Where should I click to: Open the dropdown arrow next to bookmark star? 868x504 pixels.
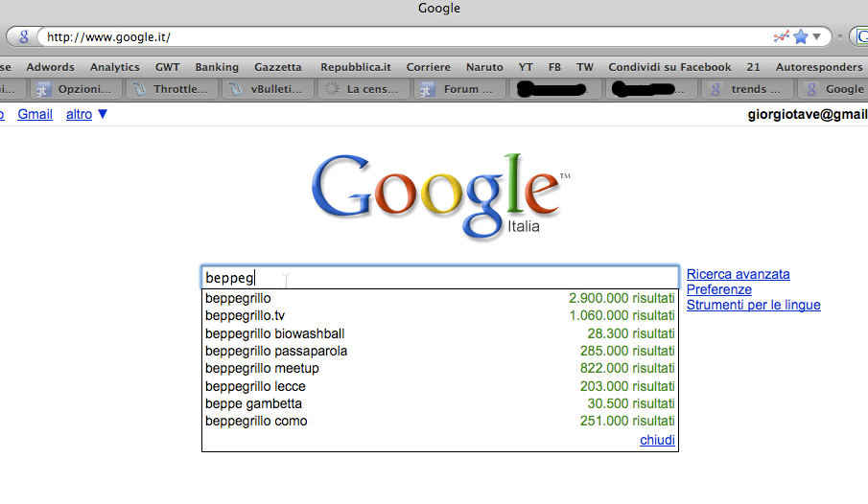click(816, 37)
